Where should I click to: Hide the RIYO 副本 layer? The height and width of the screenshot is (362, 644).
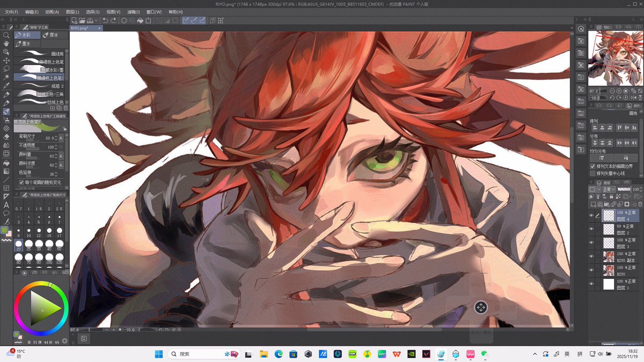pyautogui.click(x=591, y=256)
